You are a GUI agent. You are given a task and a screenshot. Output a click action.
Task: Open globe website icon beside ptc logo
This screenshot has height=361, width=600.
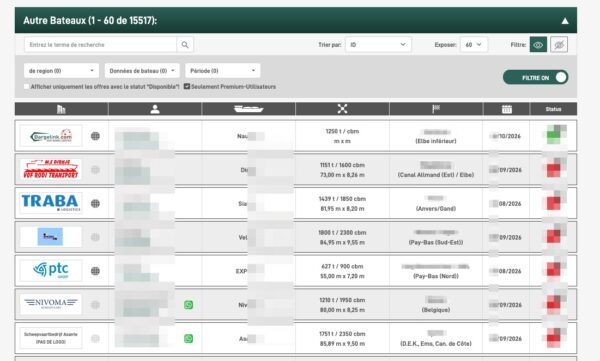click(95, 271)
